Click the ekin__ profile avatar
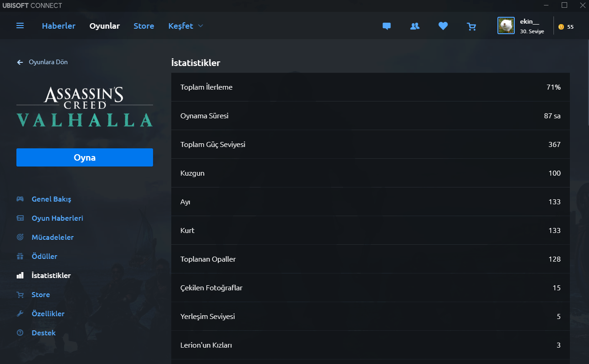589x364 pixels. [506, 26]
